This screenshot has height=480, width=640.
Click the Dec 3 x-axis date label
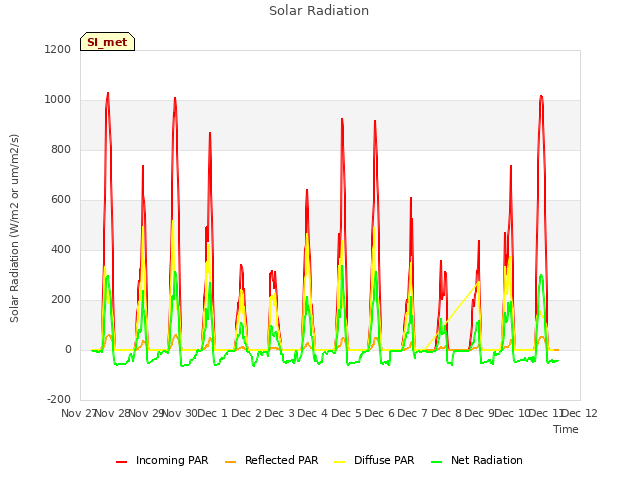[x=279, y=413]
